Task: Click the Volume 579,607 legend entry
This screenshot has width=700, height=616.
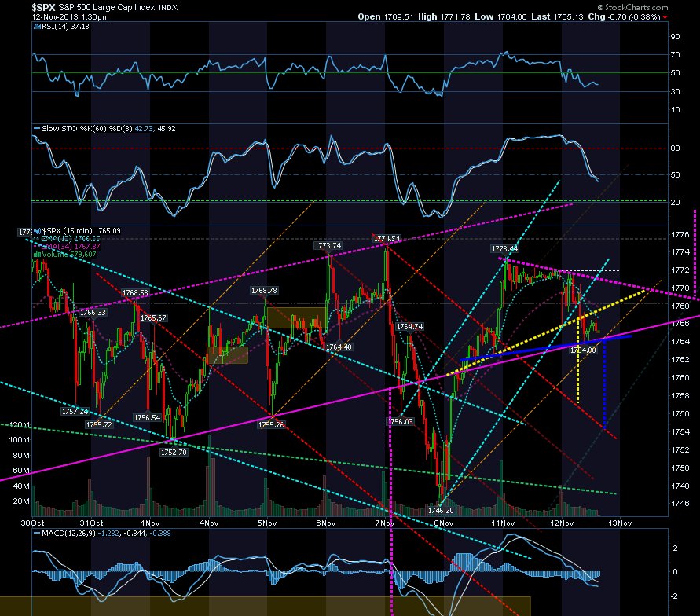Action: (x=65, y=255)
